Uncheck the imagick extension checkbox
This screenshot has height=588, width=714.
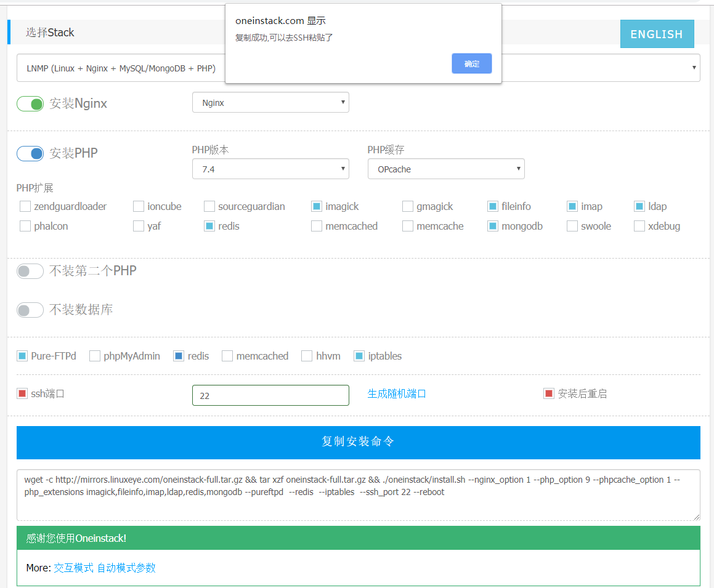click(317, 206)
